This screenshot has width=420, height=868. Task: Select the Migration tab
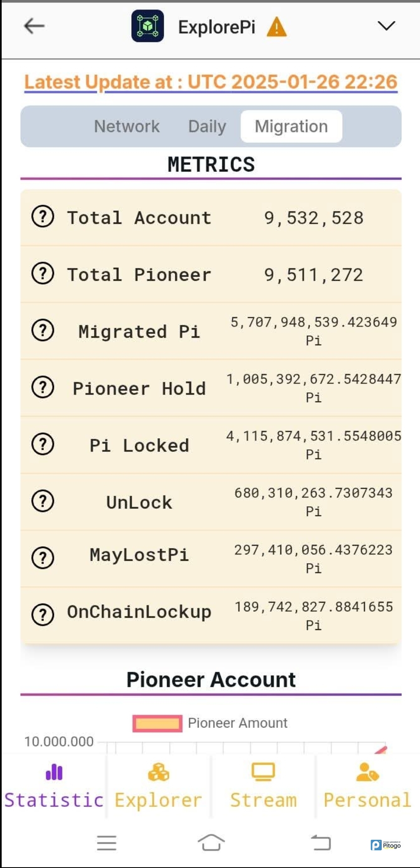coord(291,126)
